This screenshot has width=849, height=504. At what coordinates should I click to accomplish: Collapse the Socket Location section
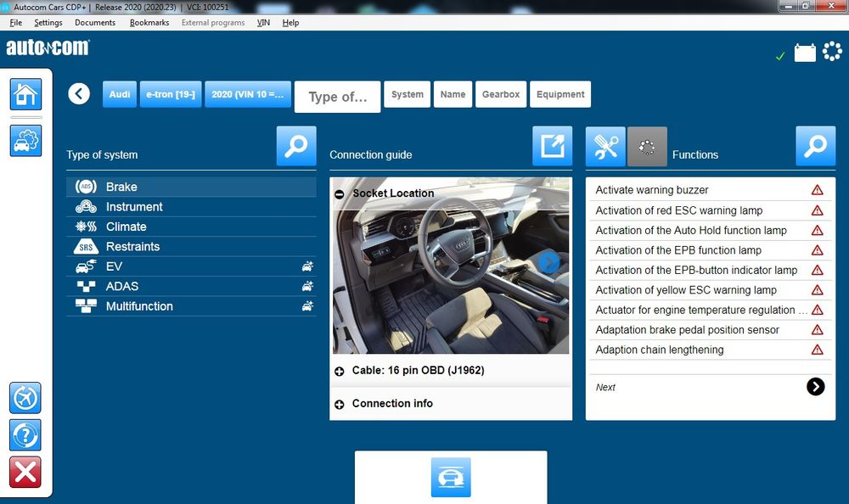click(340, 194)
